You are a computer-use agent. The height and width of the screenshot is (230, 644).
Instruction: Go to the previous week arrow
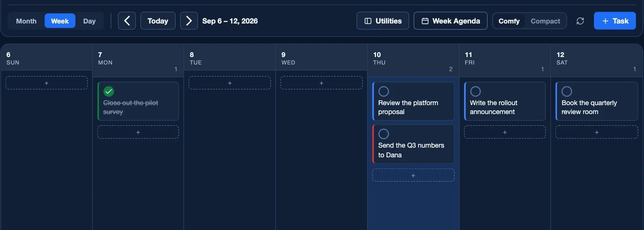(127, 21)
